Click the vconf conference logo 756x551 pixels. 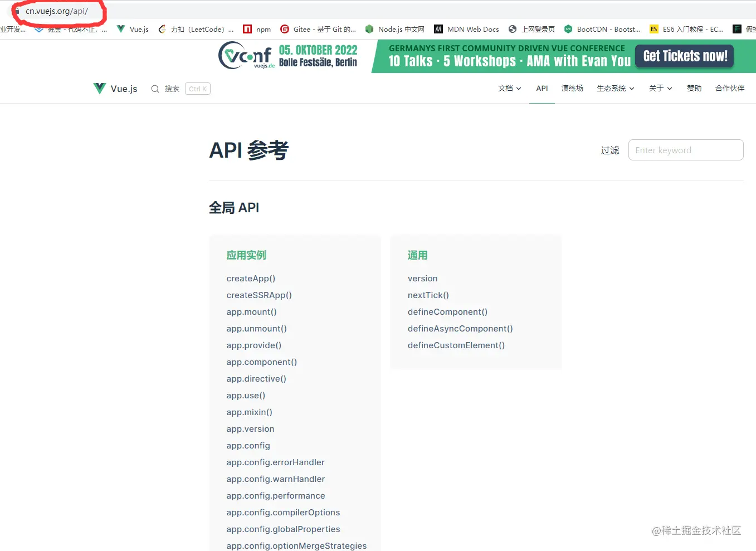click(x=245, y=56)
